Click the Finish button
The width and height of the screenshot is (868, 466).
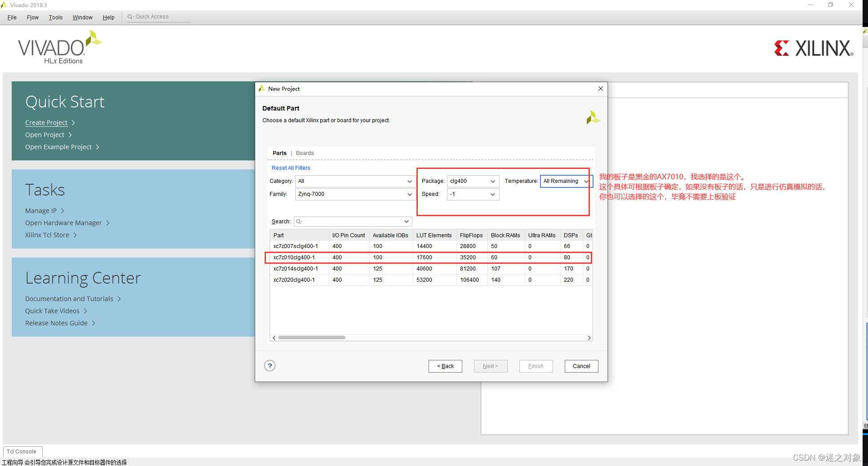[x=536, y=366]
